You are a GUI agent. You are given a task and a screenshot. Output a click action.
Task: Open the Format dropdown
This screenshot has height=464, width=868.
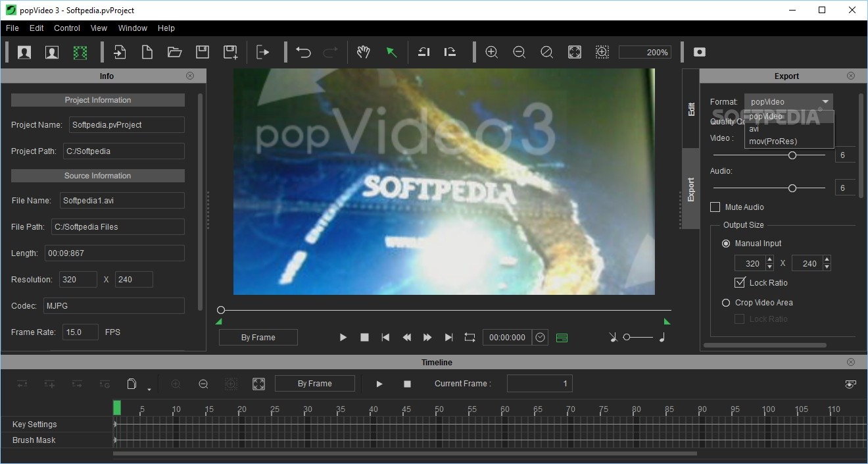click(x=788, y=102)
